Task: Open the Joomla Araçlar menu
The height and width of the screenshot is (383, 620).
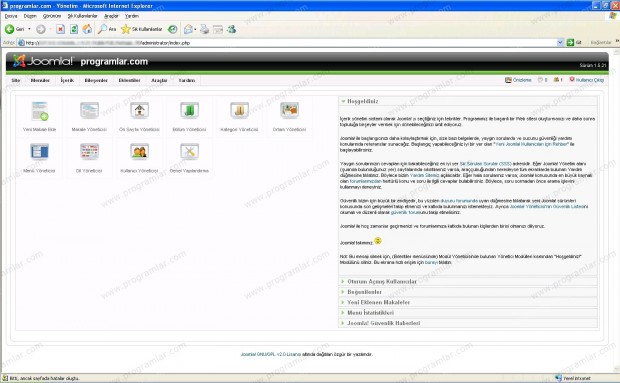Action: tap(159, 80)
